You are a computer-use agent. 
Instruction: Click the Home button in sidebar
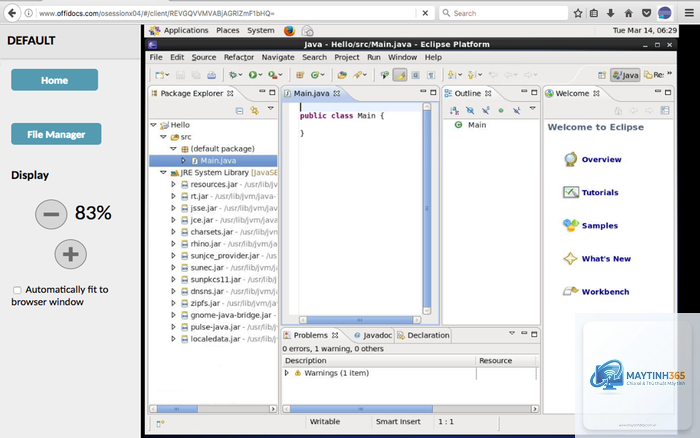click(x=54, y=80)
